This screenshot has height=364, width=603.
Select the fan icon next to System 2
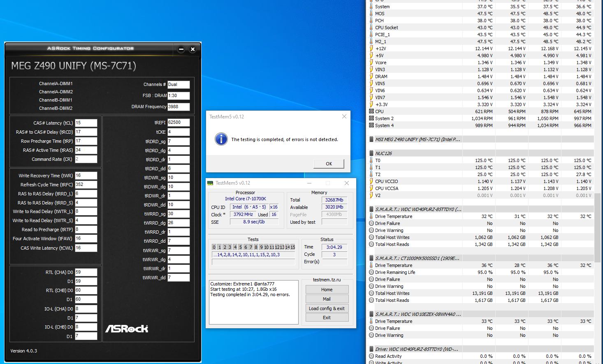pos(371,118)
